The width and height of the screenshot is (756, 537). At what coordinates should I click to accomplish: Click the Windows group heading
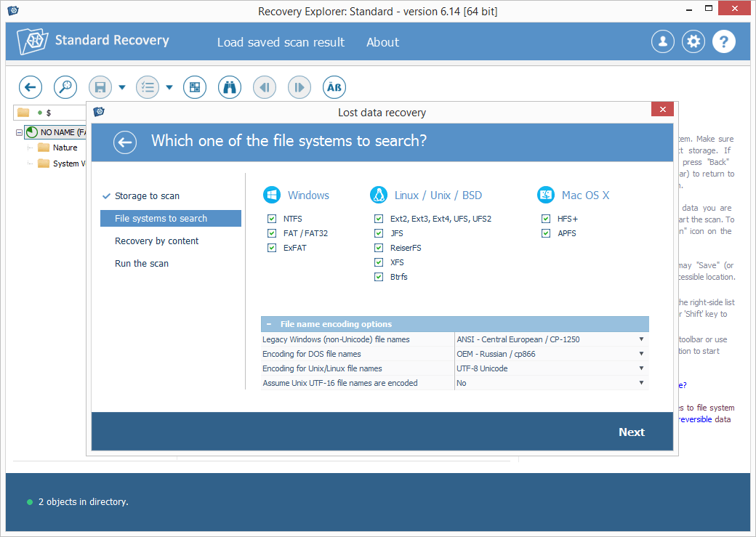click(x=308, y=195)
